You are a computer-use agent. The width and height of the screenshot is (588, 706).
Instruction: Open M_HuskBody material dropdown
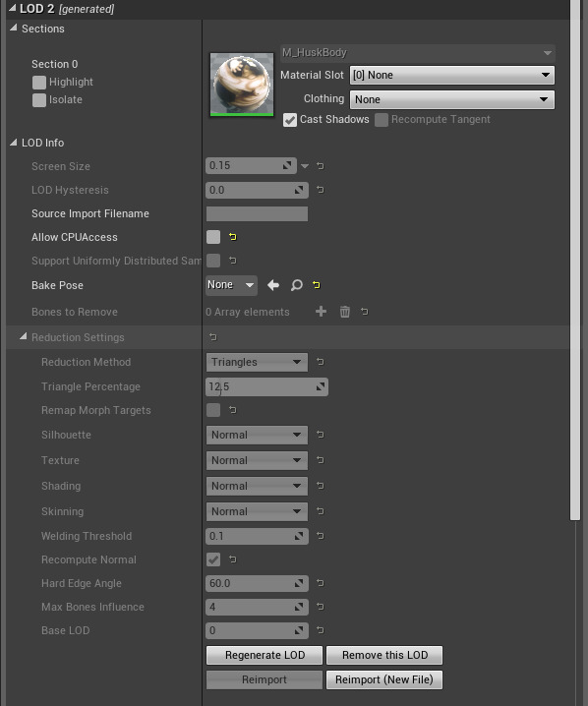point(417,53)
